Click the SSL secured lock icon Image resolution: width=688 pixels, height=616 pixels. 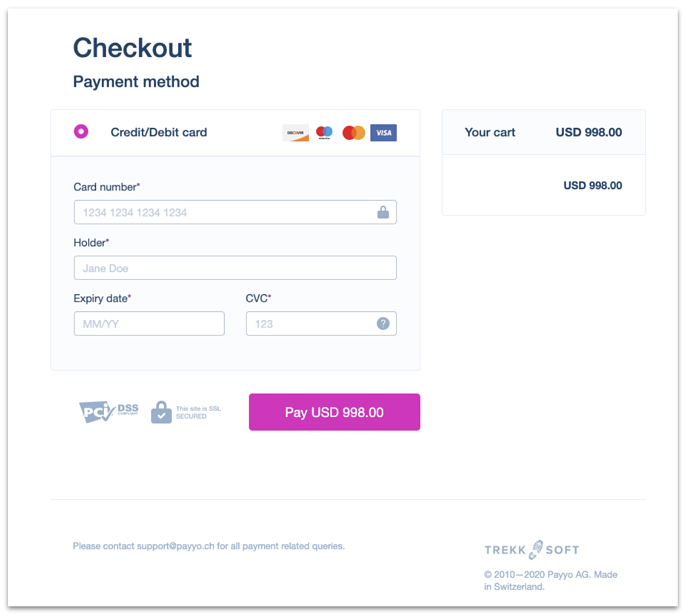click(161, 412)
